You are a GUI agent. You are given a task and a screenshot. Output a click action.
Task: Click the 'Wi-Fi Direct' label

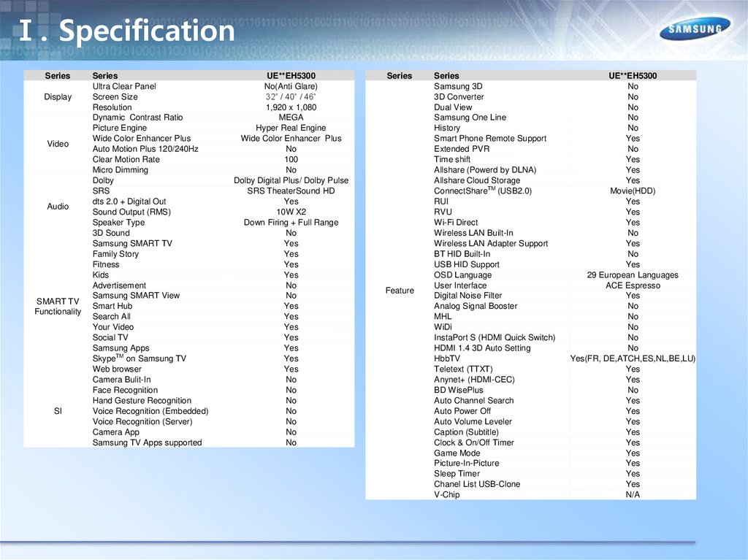pyautogui.click(x=456, y=222)
